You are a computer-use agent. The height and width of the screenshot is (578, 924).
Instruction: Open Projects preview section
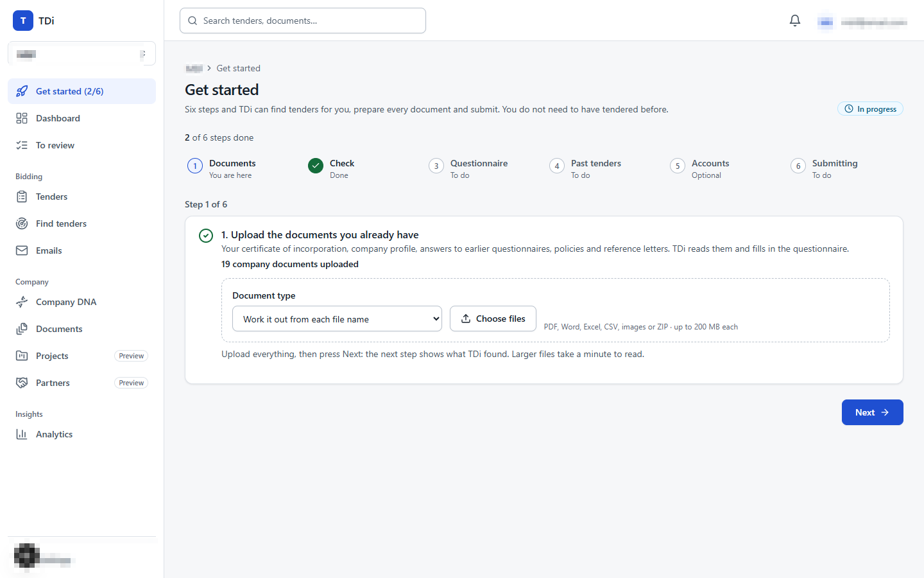[x=81, y=356]
